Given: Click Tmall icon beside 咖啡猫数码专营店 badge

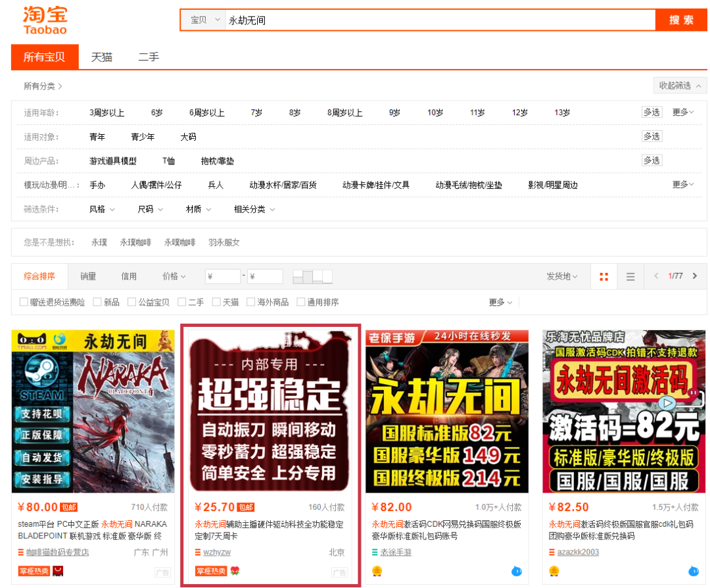Looking at the screenshot, I should pos(58,571).
